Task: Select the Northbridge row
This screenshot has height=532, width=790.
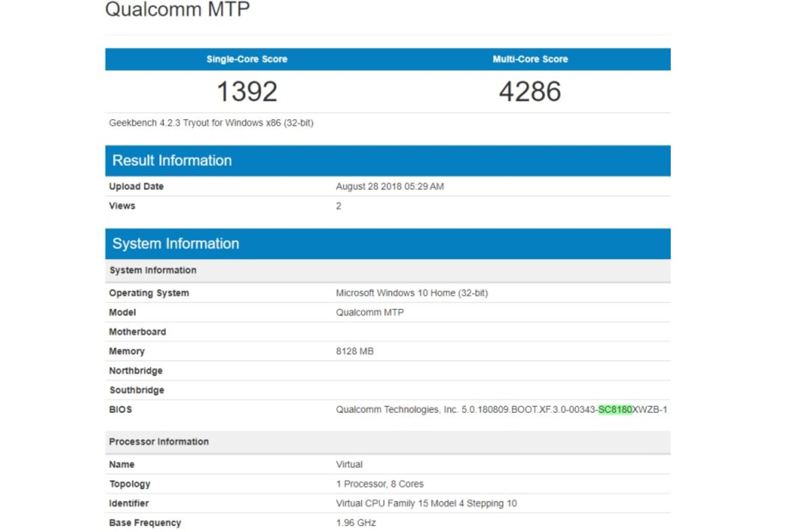Action: pyautogui.click(x=136, y=370)
